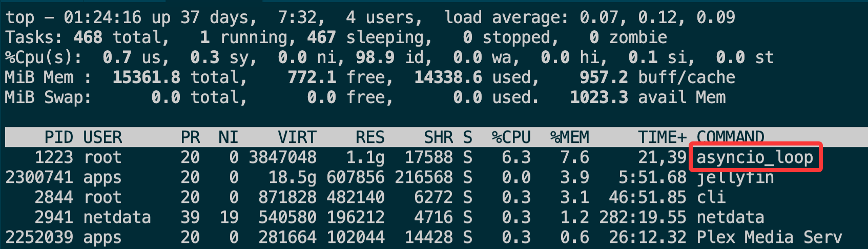The image size is (868, 249).
Task: Click the TIME+ column header
Action: [662, 137]
